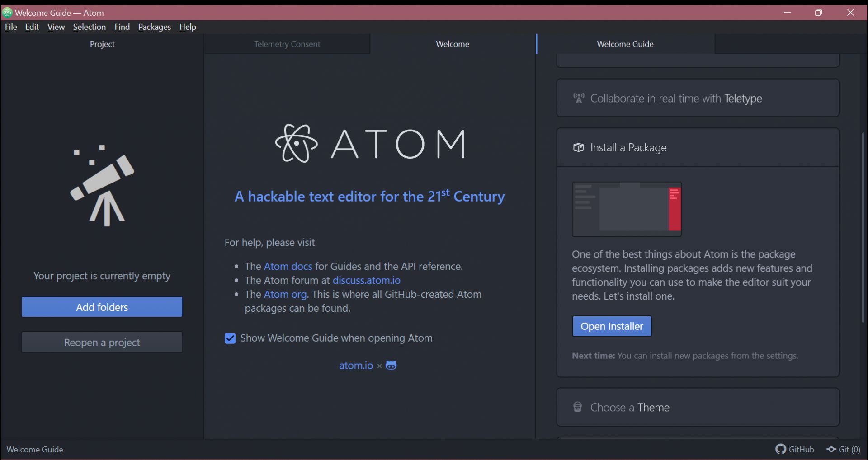Click the paint bucket theme icon

click(x=577, y=407)
